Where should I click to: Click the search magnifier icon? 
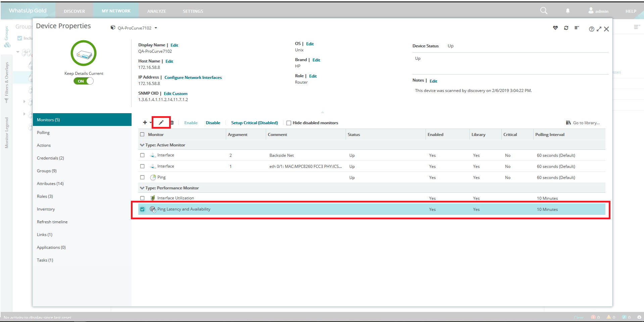(544, 11)
